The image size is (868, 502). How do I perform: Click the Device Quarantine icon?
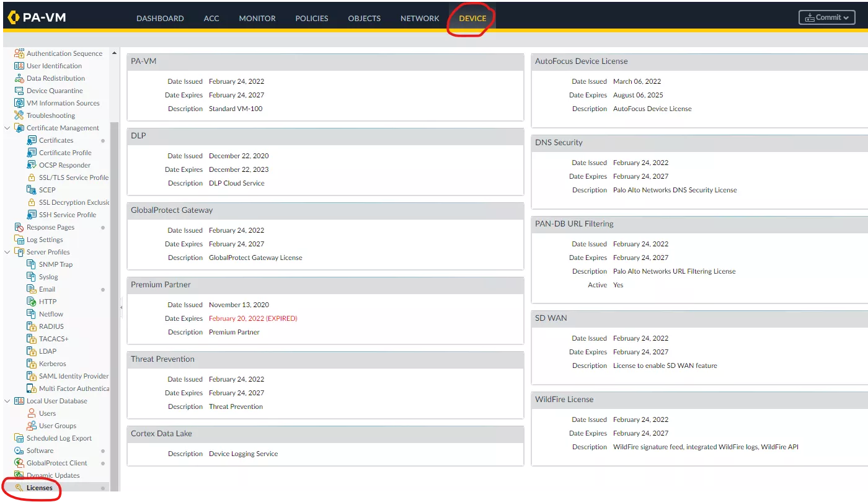19,91
